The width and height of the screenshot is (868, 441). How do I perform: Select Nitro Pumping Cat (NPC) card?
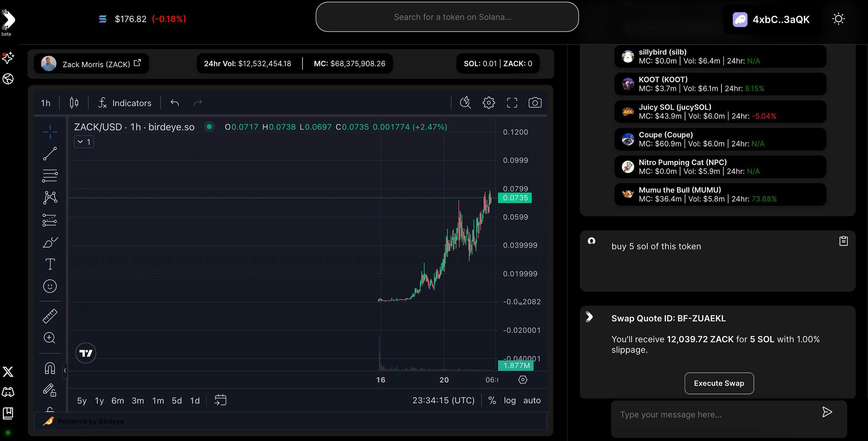coord(720,167)
